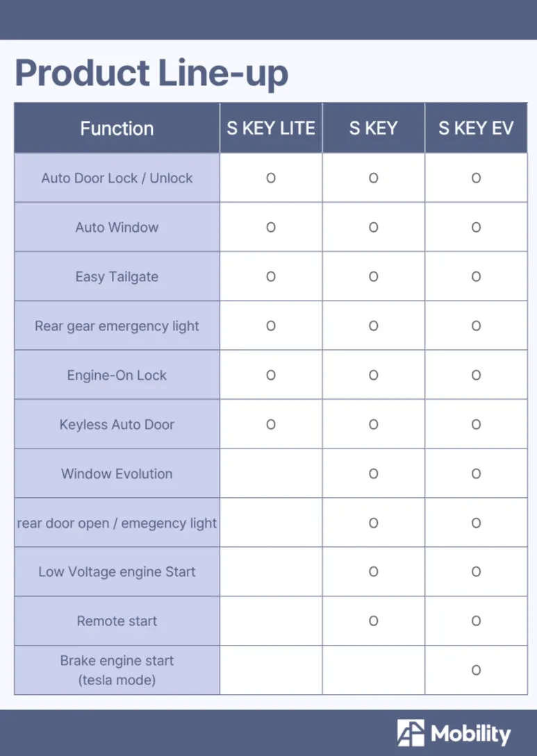Select the Engine-On Lock function label

(117, 375)
